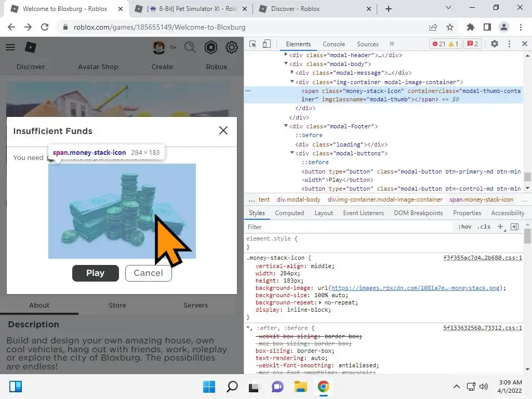
Task: Switch to Discover - Roblox tab
Action: point(314,9)
